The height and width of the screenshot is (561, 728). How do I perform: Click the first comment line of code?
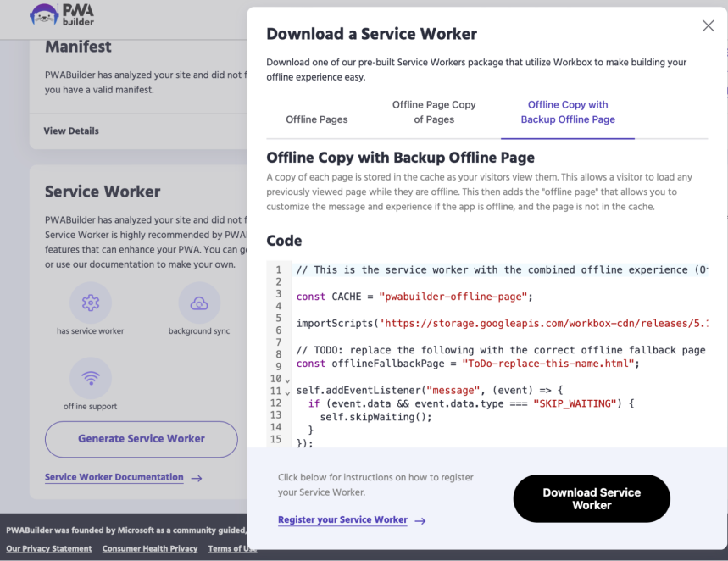[x=503, y=269]
